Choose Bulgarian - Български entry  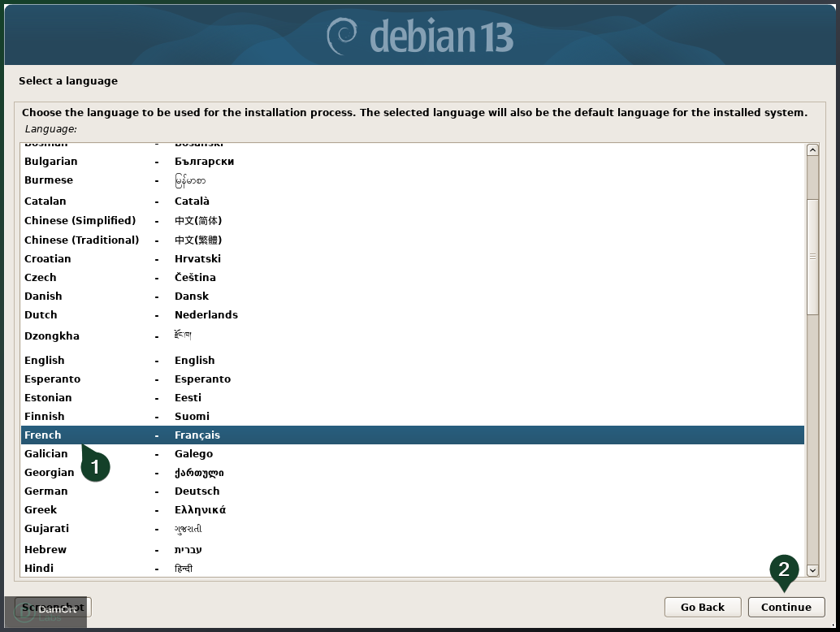(x=122, y=161)
